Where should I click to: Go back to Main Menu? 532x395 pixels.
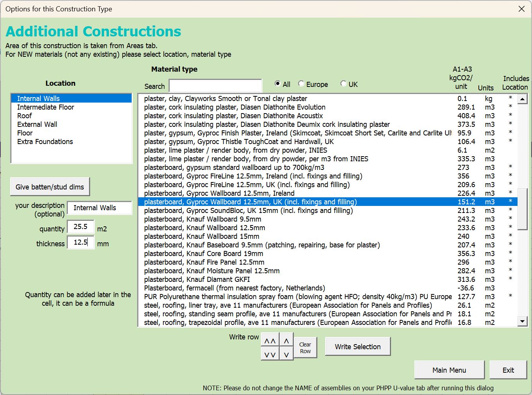[449, 370]
